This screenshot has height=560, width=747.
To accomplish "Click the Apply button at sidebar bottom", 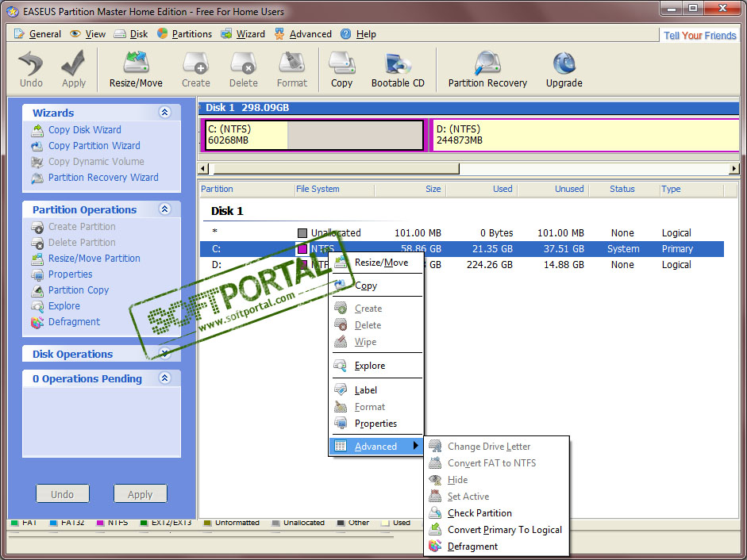I will (140, 494).
